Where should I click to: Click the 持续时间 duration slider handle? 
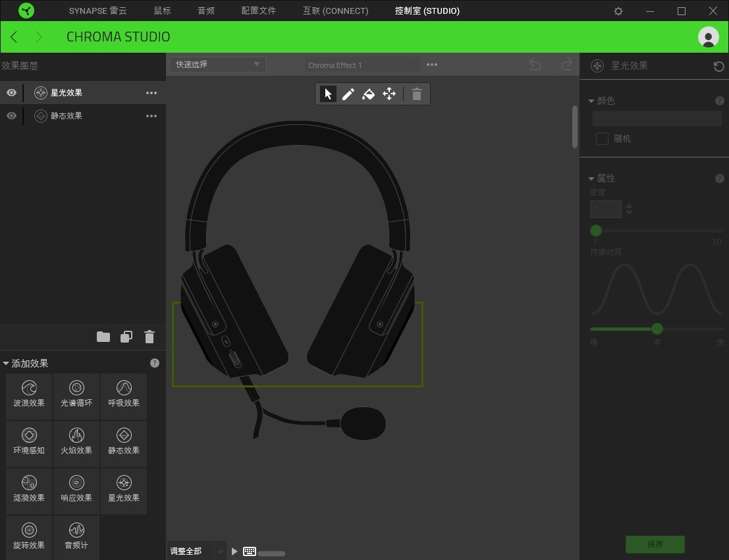657,329
